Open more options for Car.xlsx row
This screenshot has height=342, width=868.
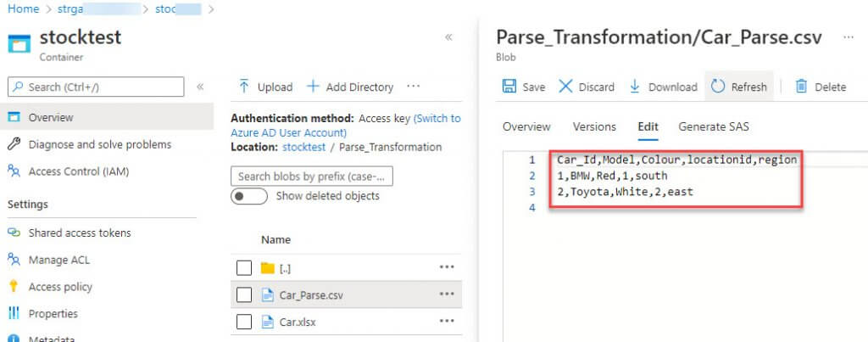click(x=447, y=322)
